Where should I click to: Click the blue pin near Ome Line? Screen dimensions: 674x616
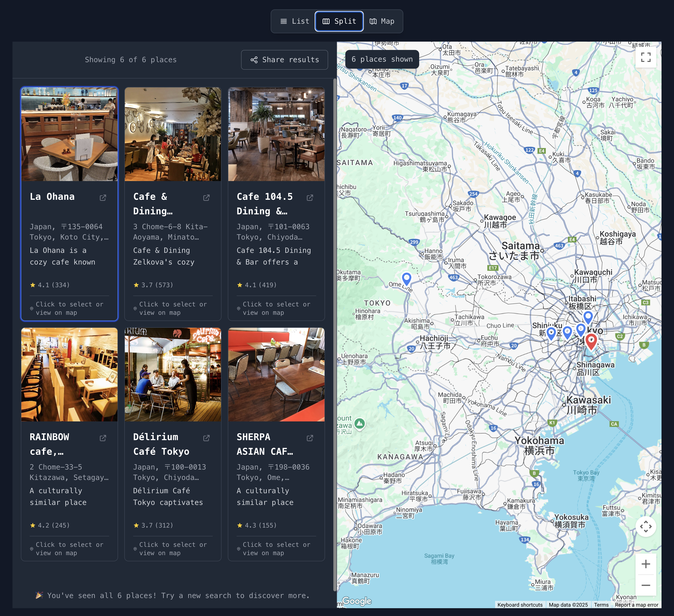point(406,278)
